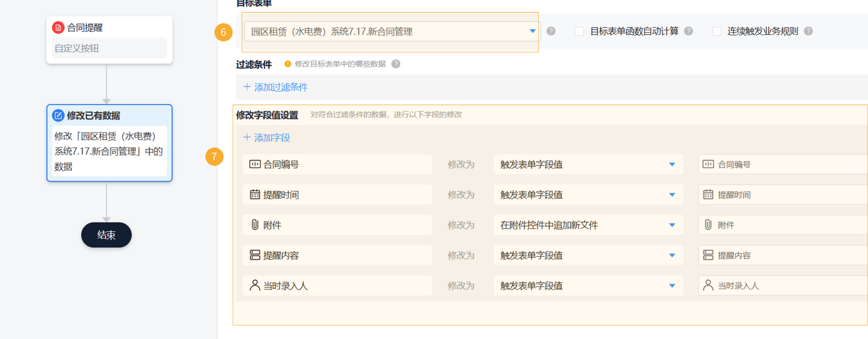The height and width of the screenshot is (339, 868).
Task: Click the right 提醒时间 source field
Action: click(783, 195)
